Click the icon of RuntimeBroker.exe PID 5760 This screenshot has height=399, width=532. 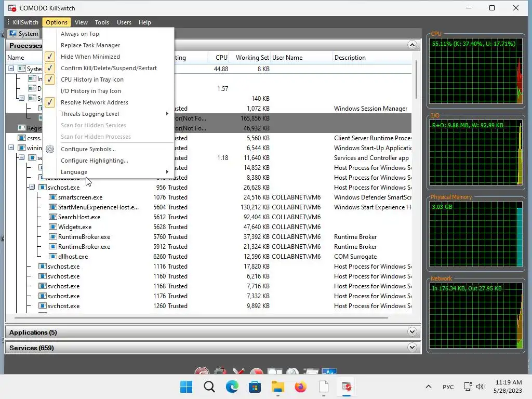52,236
